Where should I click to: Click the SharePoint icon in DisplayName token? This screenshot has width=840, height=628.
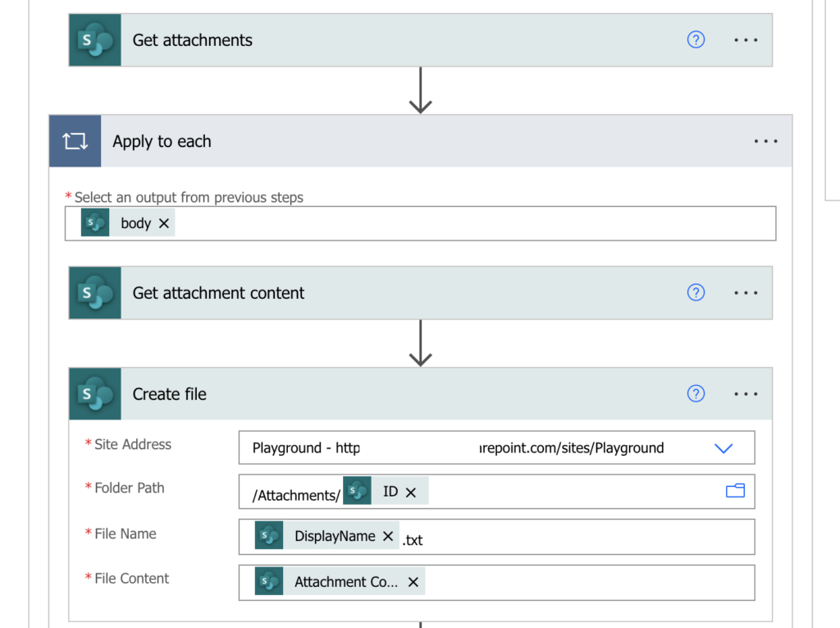pos(269,536)
